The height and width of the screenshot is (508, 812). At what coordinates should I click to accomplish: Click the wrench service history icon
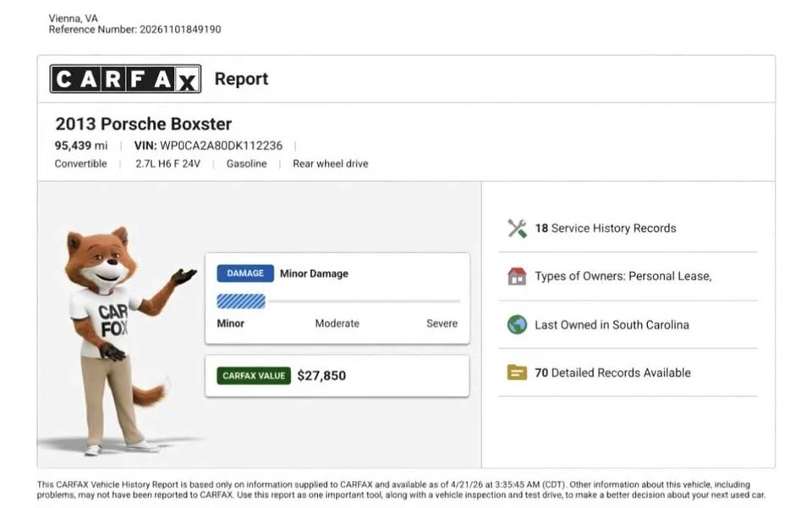coord(517,229)
